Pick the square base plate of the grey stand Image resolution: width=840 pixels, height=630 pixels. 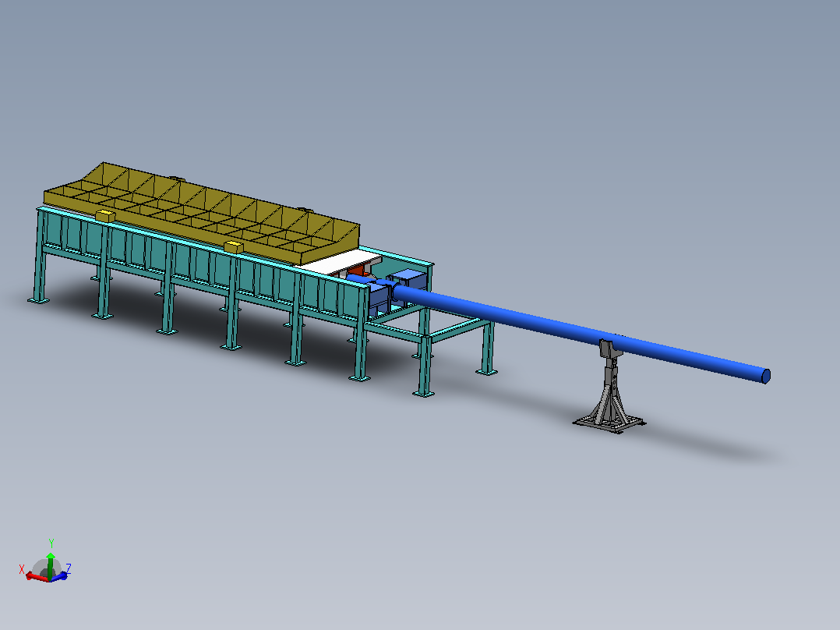(609, 423)
